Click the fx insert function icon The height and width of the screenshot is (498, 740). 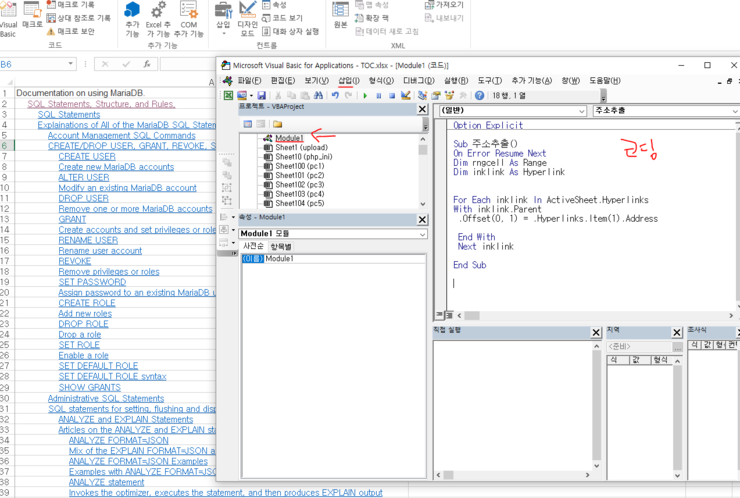tap(147, 64)
